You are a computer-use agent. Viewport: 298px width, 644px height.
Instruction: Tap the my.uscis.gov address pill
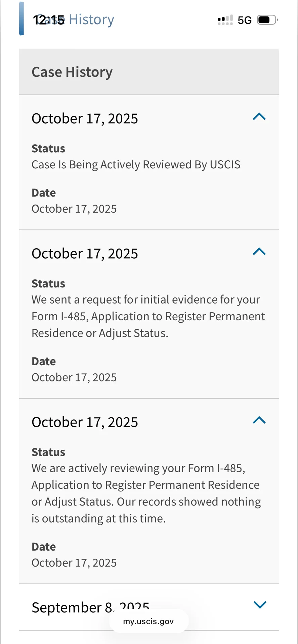click(148, 622)
